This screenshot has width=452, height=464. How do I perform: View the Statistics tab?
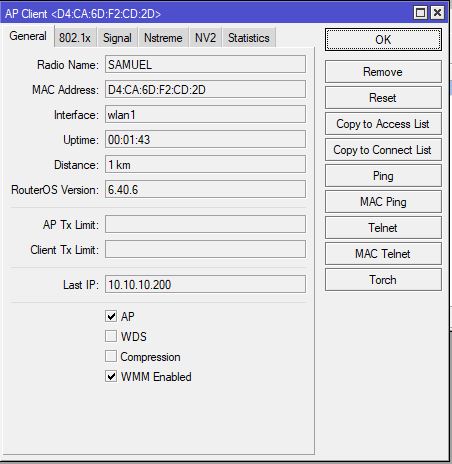[249, 38]
